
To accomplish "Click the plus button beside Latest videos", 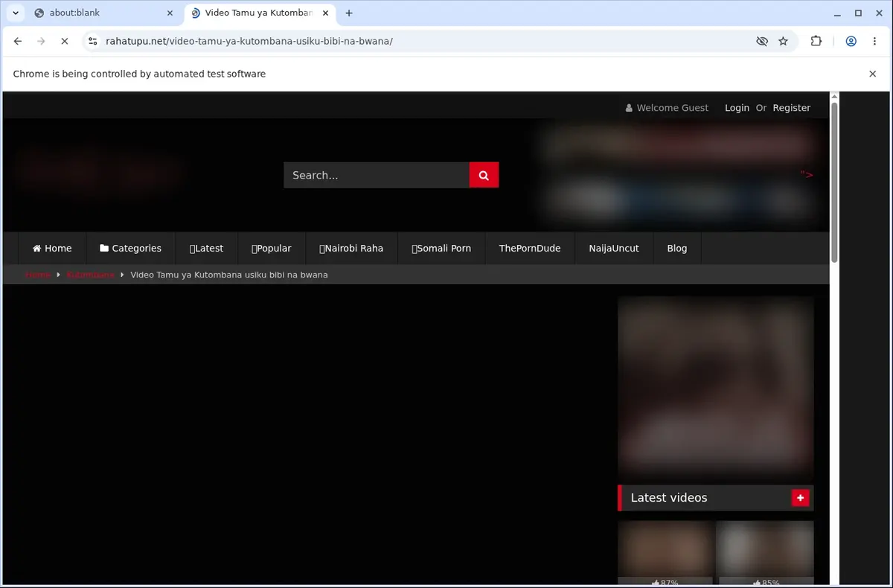I will pyautogui.click(x=800, y=498).
